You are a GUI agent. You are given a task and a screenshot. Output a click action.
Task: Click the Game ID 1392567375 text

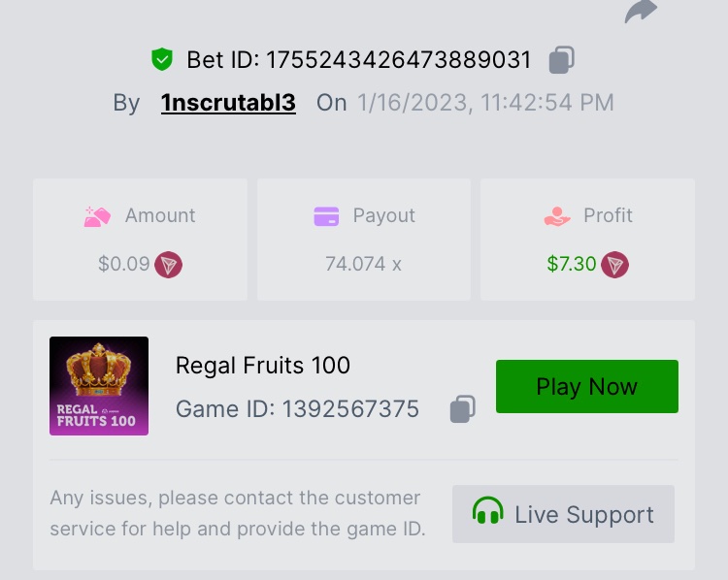[x=297, y=409]
